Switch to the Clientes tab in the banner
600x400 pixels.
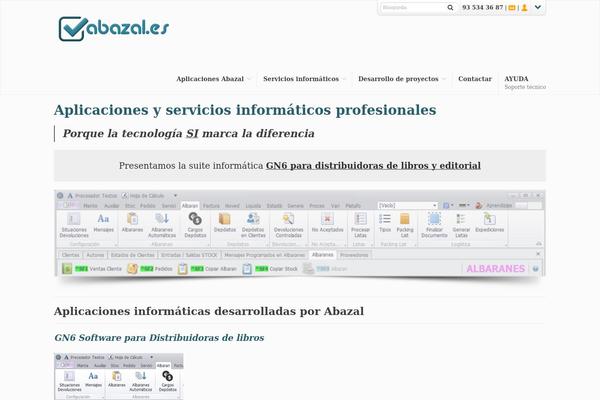(x=70, y=255)
